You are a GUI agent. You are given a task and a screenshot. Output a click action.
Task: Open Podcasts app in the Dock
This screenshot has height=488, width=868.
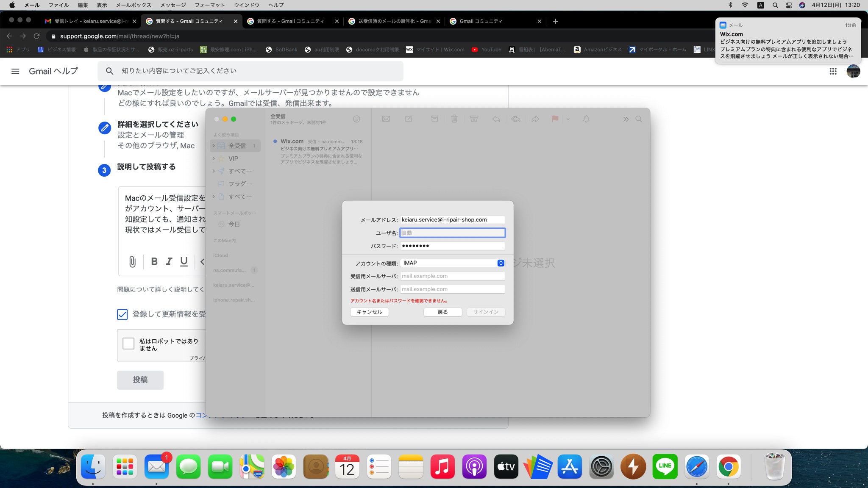click(x=475, y=466)
